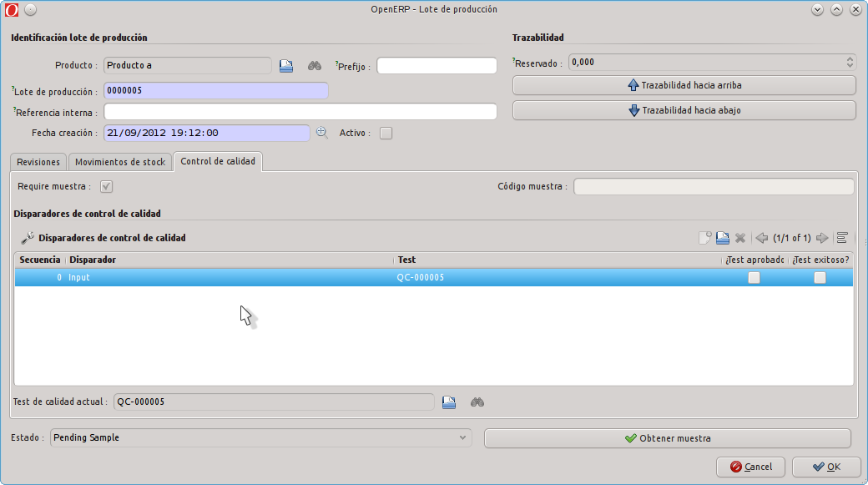The width and height of the screenshot is (868, 485).
Task: Go to next trigger record
Action: point(822,238)
